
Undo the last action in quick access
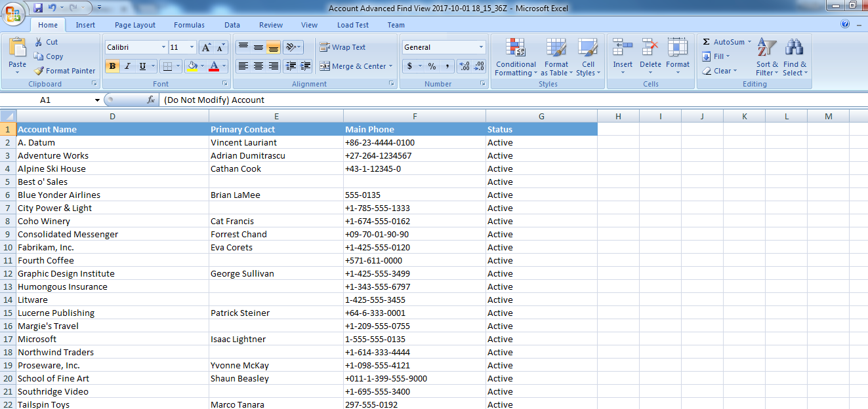pyautogui.click(x=52, y=9)
